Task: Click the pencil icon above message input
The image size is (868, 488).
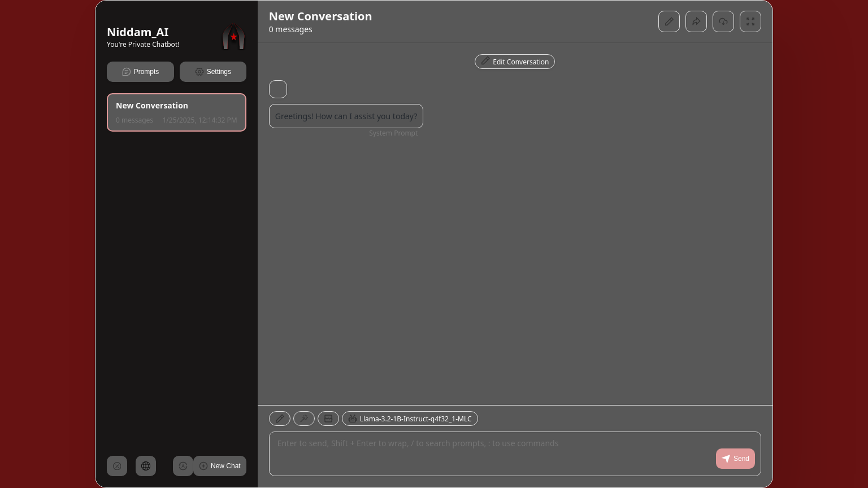Action: pos(280,419)
